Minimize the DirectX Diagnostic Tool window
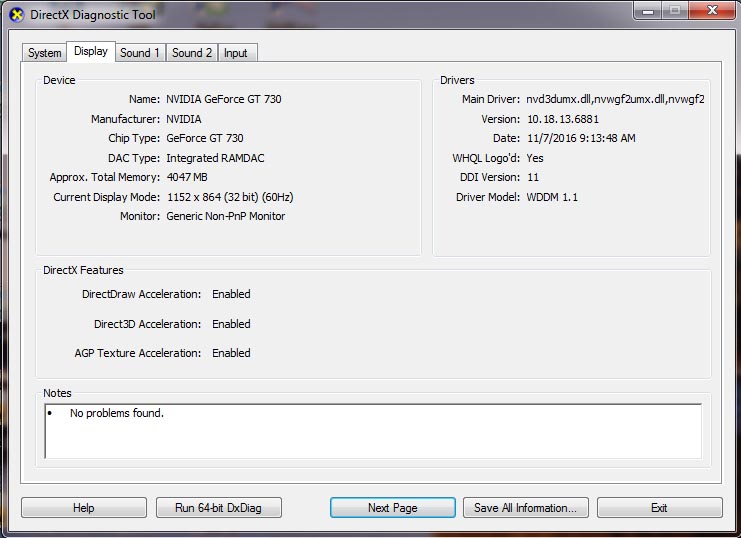 [x=648, y=10]
